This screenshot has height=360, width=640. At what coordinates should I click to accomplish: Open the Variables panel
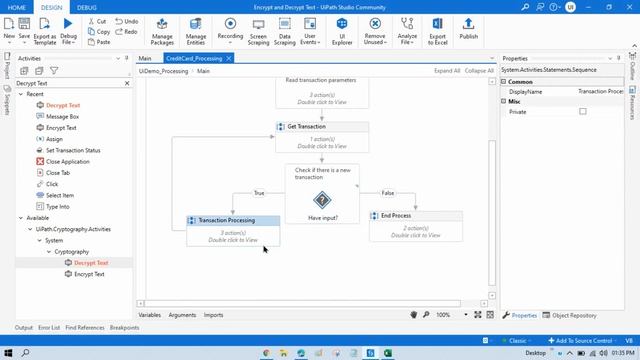[149, 315]
